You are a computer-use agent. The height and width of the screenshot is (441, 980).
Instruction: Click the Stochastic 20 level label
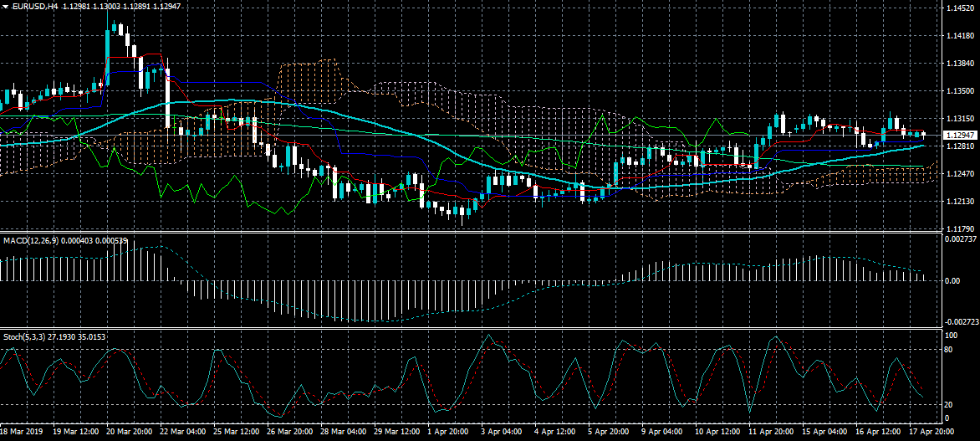tap(947, 403)
